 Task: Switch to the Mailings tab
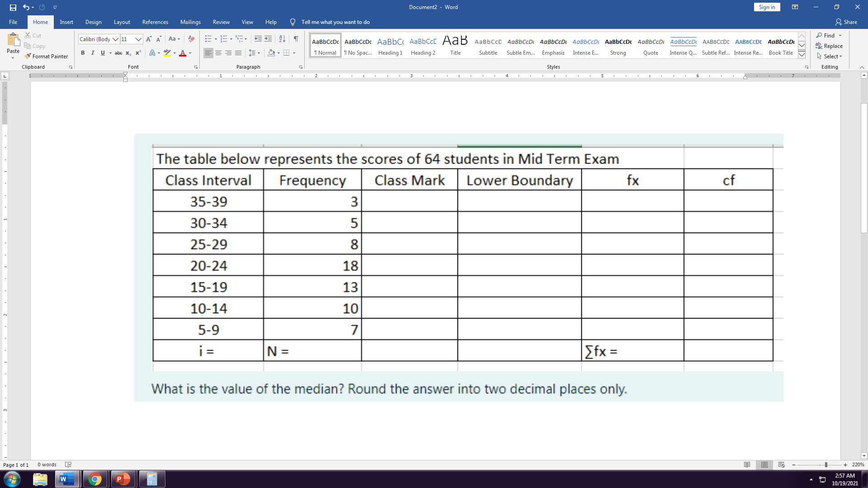tap(190, 22)
